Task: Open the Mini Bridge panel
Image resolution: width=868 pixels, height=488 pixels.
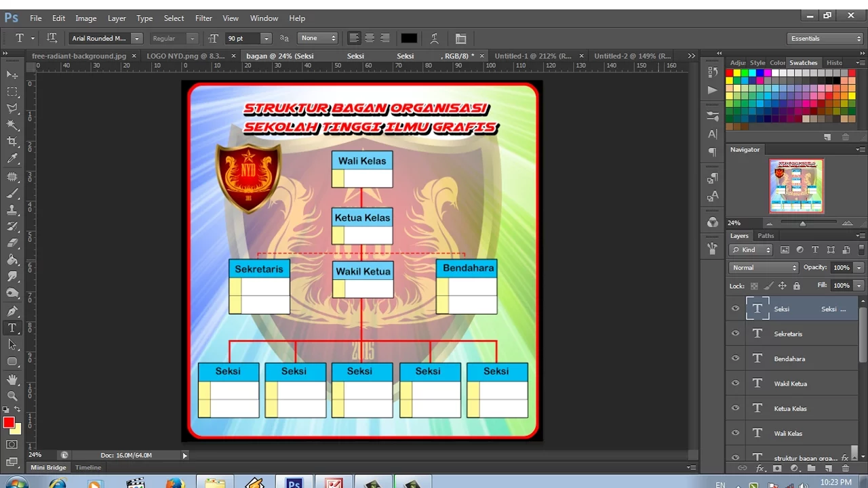Action: (48, 468)
